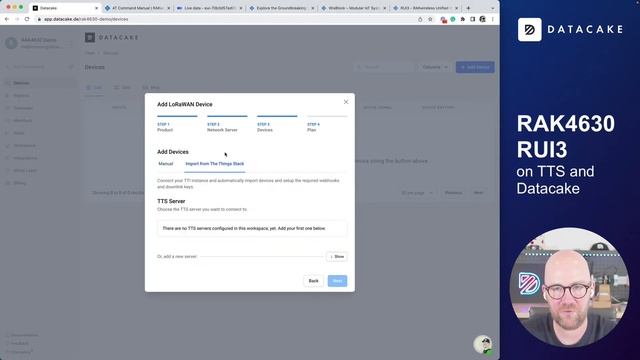The height and width of the screenshot is (360, 640).
Task: Click the share icon in address bar
Action: (420, 19)
